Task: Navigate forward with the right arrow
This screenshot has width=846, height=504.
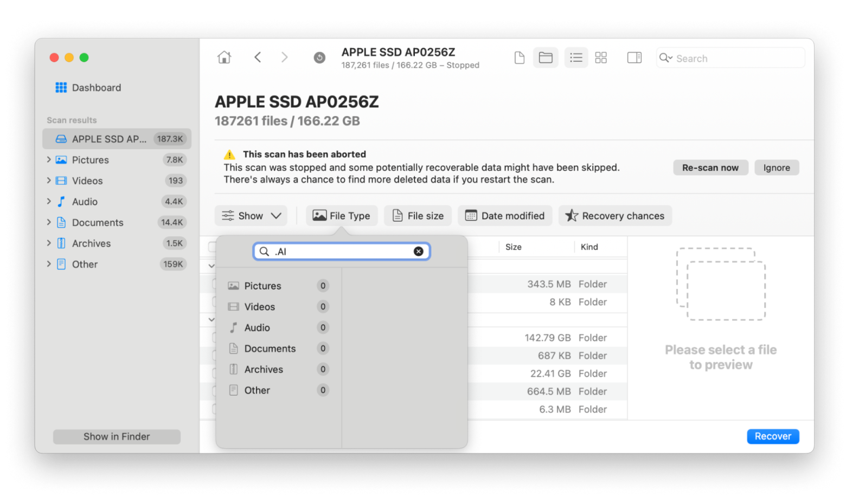Action: point(284,57)
